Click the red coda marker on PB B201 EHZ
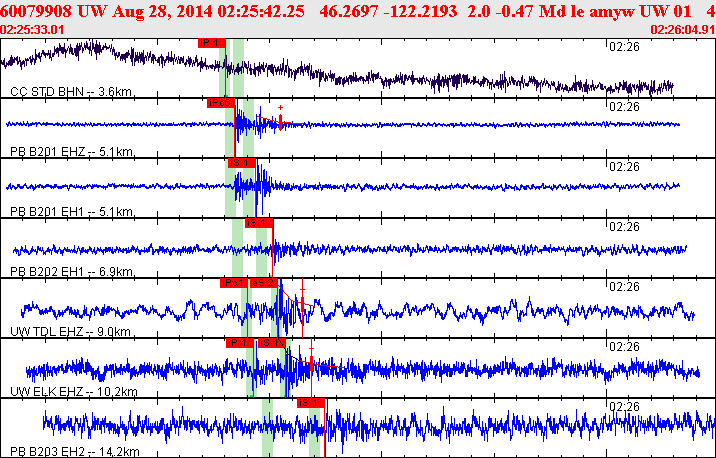Image resolution: width=716 pixels, height=458 pixels. (x=280, y=120)
